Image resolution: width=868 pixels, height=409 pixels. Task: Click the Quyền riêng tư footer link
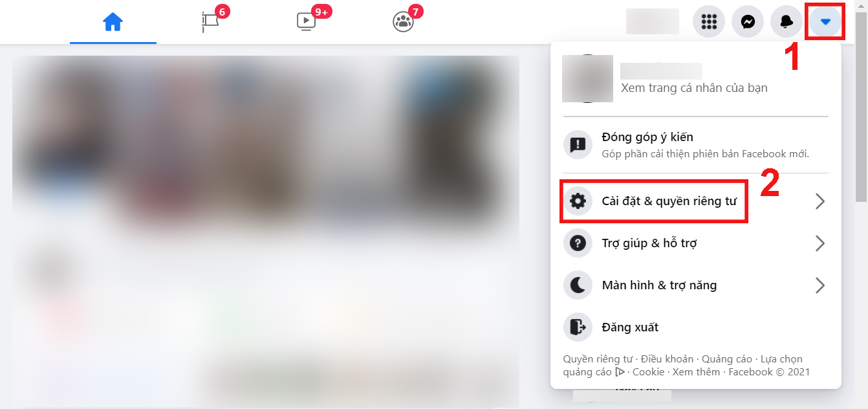[598, 359]
